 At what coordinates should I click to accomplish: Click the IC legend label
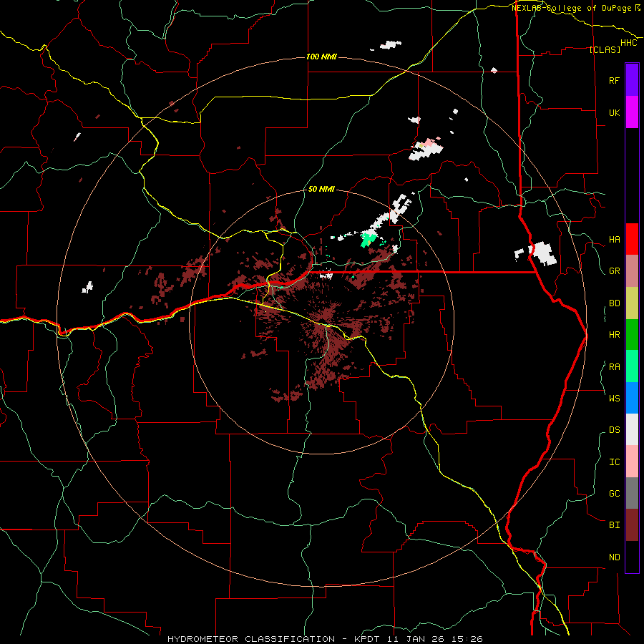pyautogui.click(x=614, y=462)
